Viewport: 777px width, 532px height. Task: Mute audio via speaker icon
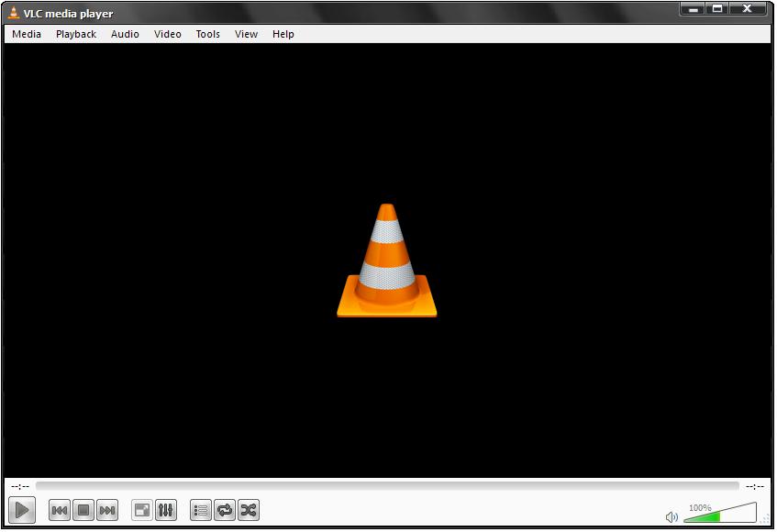672,517
